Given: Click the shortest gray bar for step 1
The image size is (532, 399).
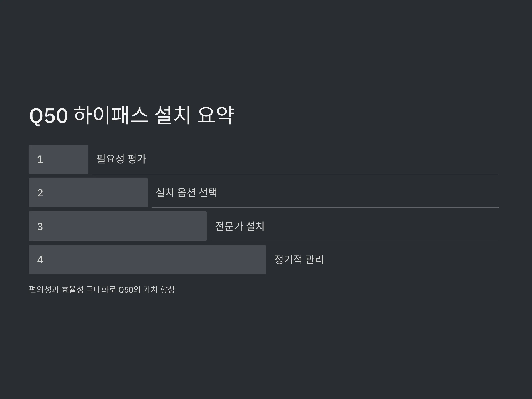Looking at the screenshot, I should (59, 159).
